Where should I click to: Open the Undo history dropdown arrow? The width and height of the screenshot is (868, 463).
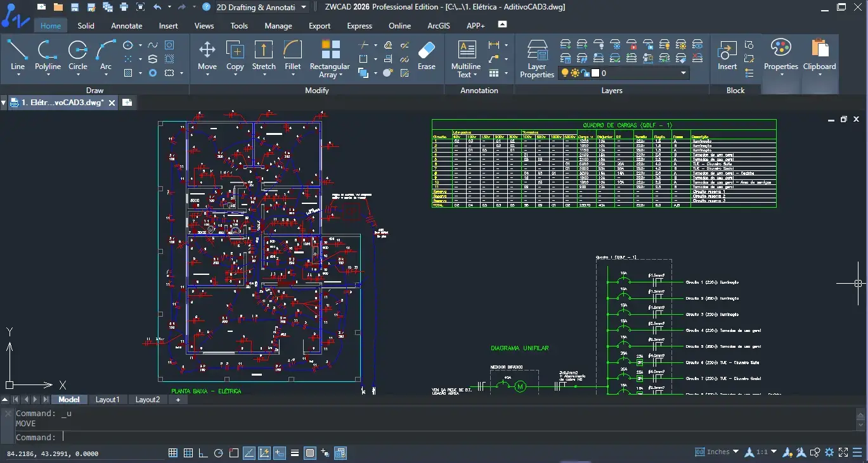point(169,7)
